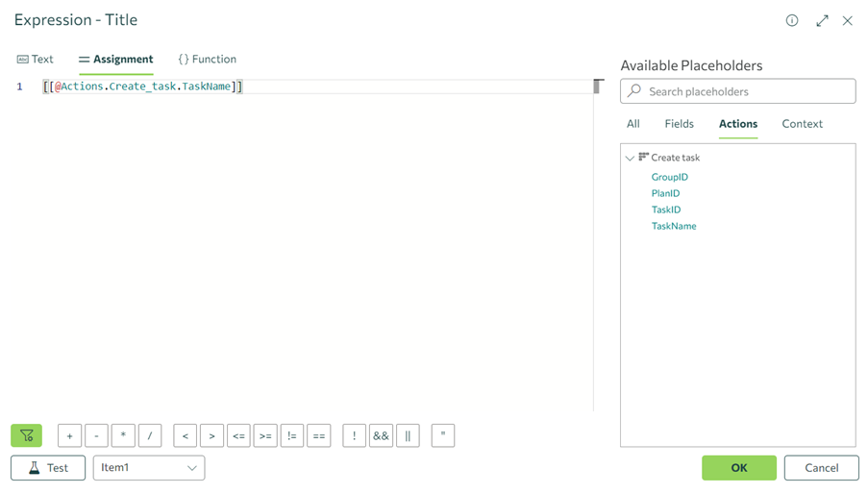Select the TaskID placeholder

[x=666, y=210]
